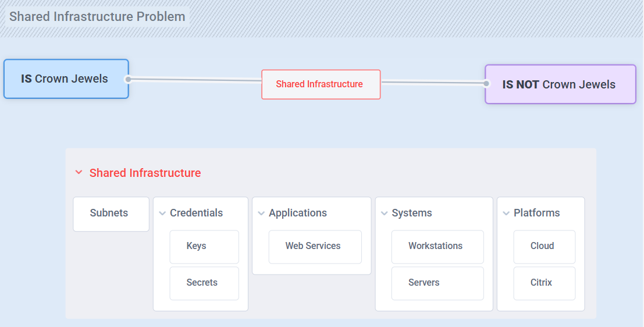Select the Subnets card
Image resolution: width=644 pixels, height=327 pixels.
[111, 214]
